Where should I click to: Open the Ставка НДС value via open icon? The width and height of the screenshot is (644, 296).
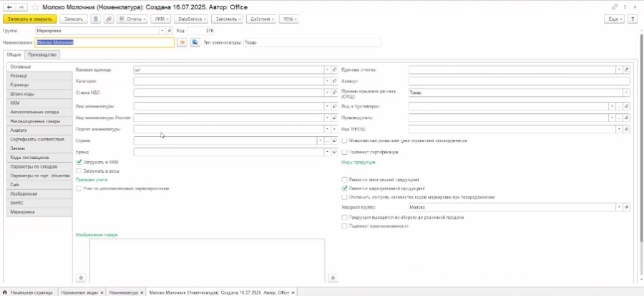pos(334,93)
